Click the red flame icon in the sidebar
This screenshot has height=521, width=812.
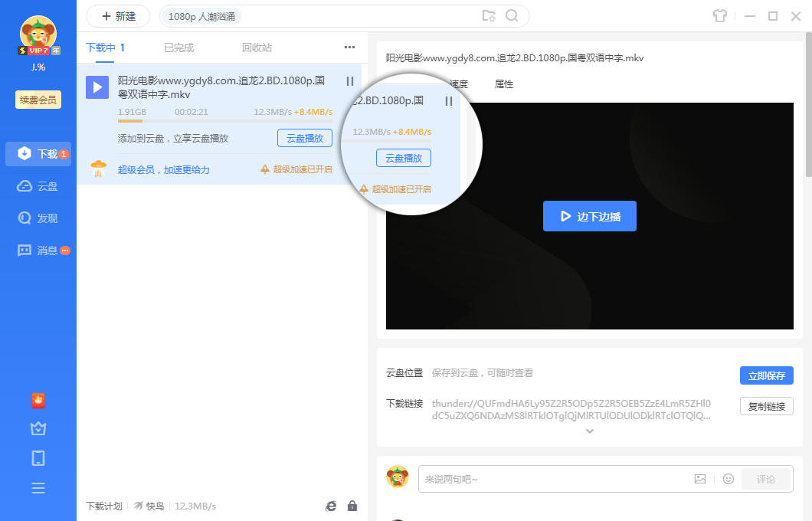(x=38, y=400)
